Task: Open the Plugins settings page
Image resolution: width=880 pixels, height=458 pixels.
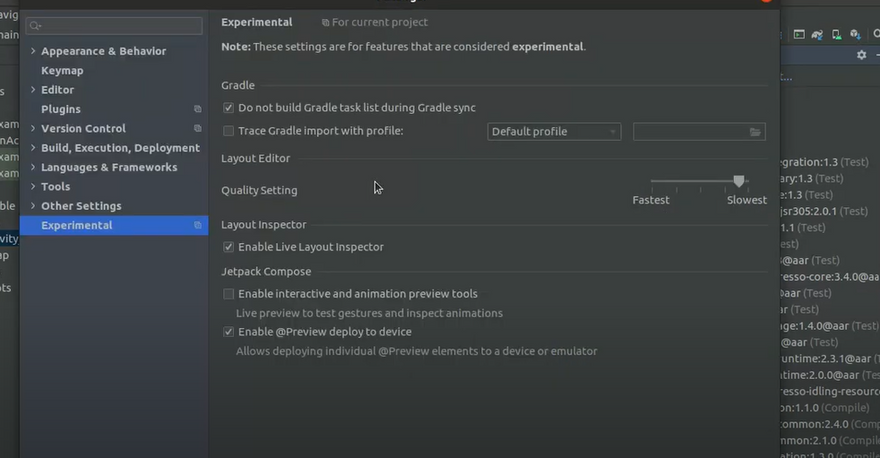Action: (61, 109)
